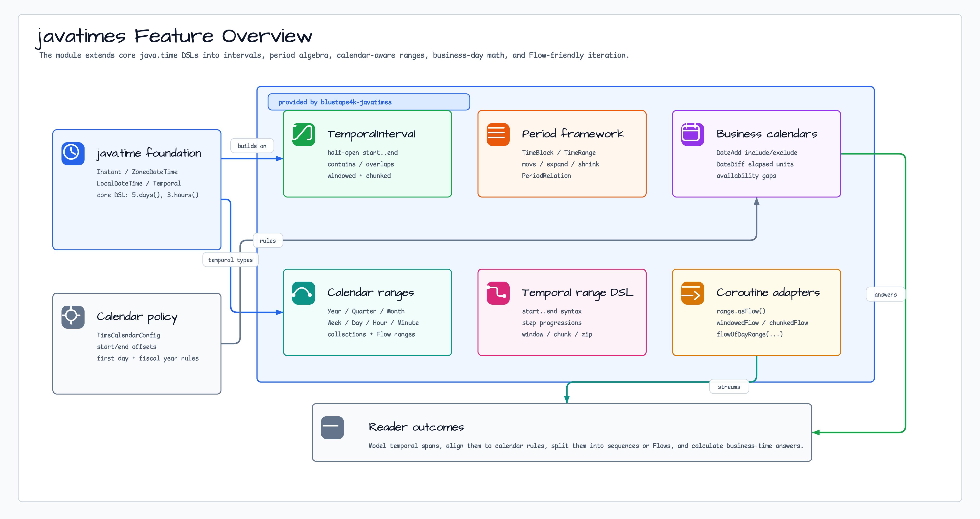980x519 pixels.
Task: Click the 'Reader outcomes' heading
Action: (416, 427)
